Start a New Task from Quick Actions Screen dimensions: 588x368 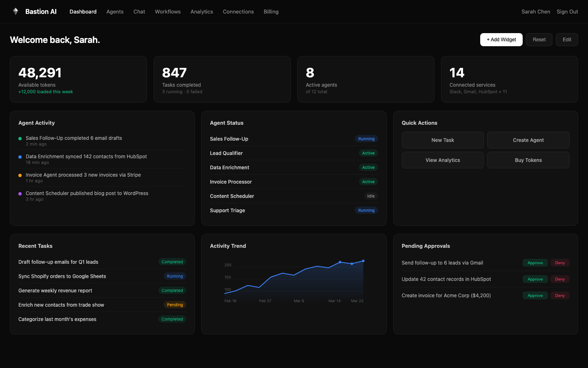coord(443,140)
